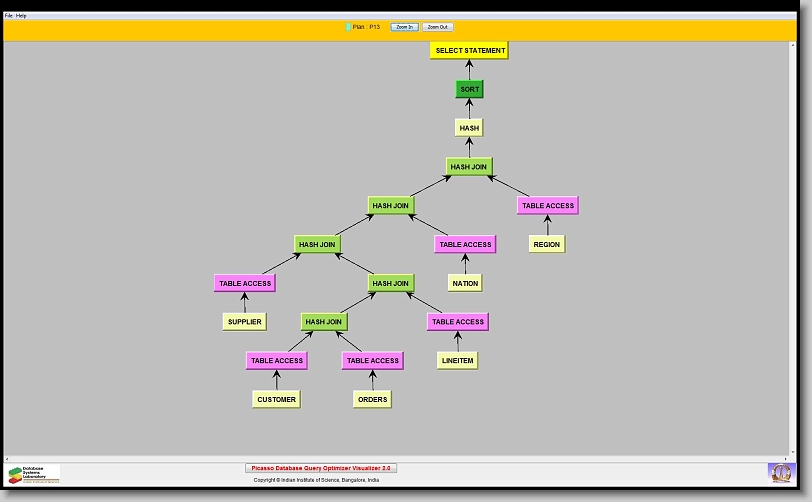Select the green SORT node
This screenshot has width=812, height=502.
point(469,89)
